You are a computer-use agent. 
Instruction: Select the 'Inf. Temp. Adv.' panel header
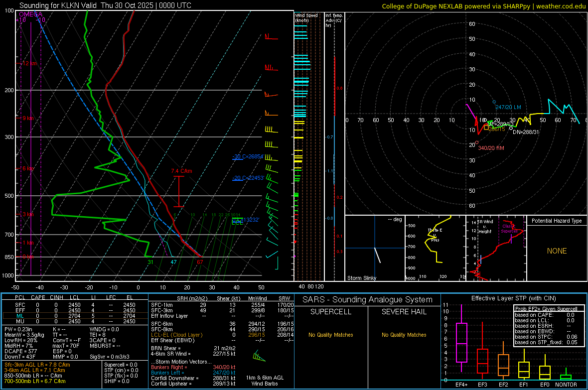click(x=334, y=20)
